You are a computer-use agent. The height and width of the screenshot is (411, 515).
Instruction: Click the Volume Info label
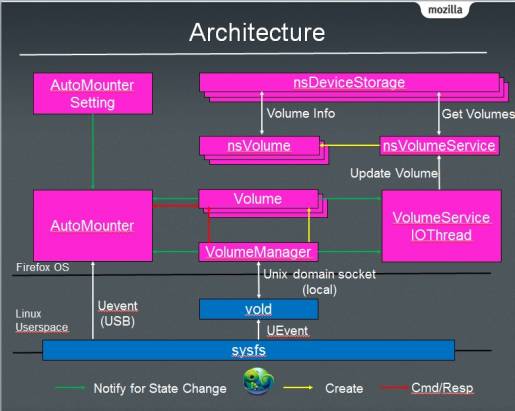point(301,113)
